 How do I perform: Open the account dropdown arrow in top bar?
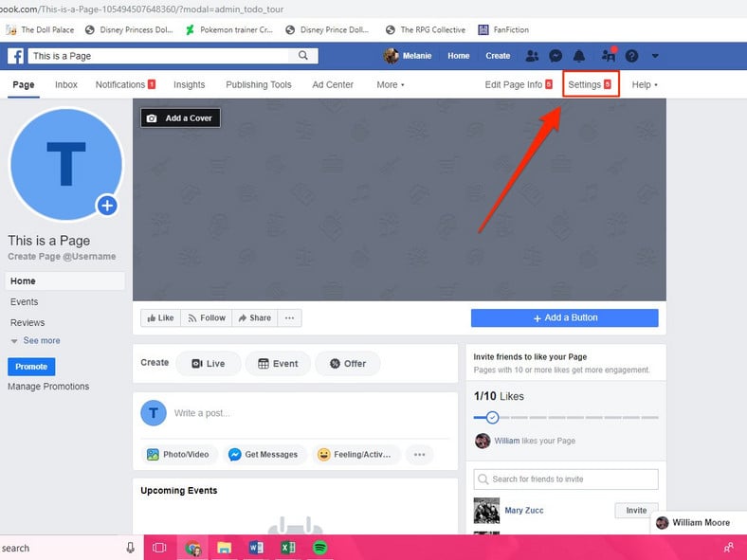coord(655,56)
